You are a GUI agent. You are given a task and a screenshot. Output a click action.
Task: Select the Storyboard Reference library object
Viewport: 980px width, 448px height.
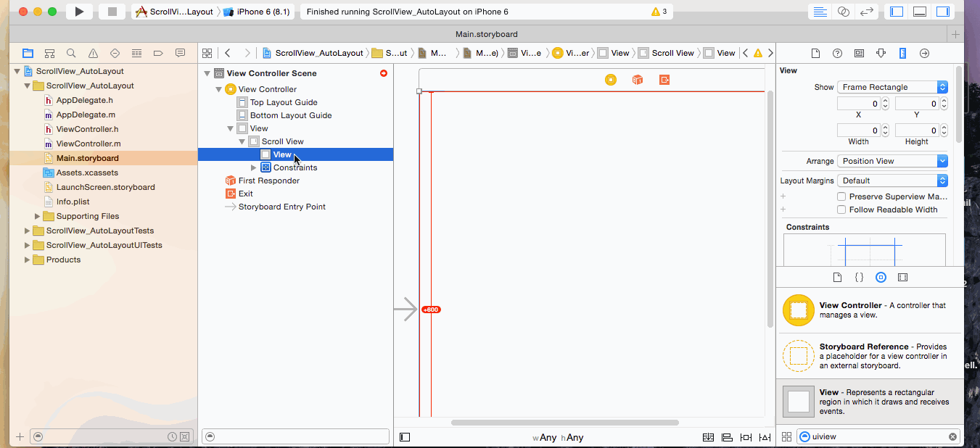pos(870,356)
